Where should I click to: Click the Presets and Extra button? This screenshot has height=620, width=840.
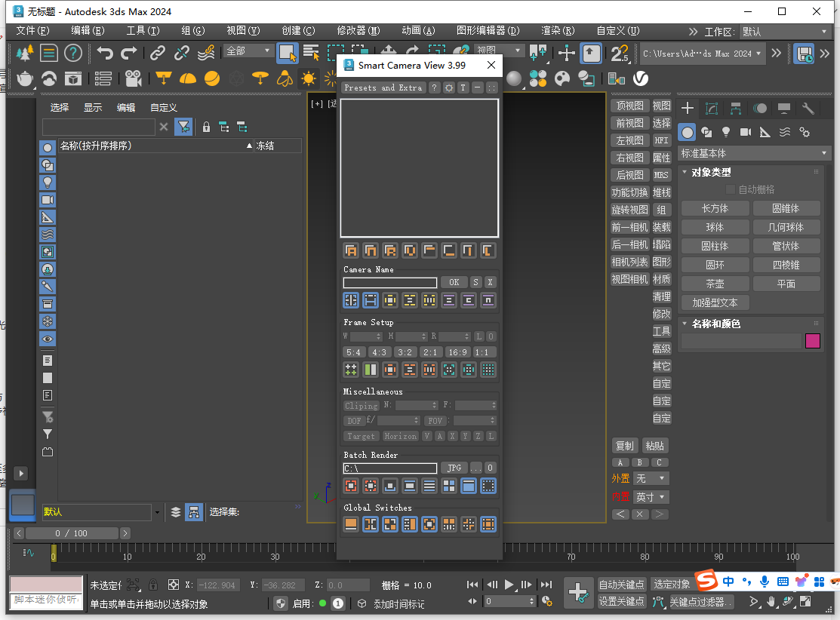click(x=383, y=87)
